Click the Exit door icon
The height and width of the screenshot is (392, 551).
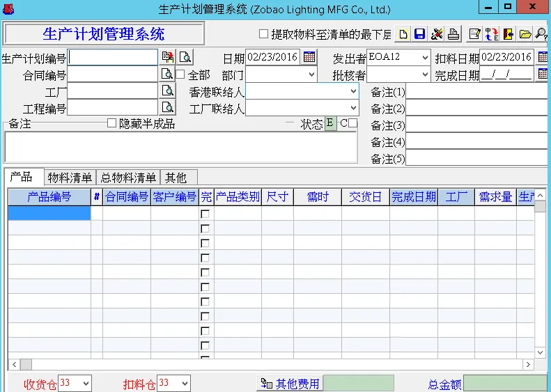(509, 34)
